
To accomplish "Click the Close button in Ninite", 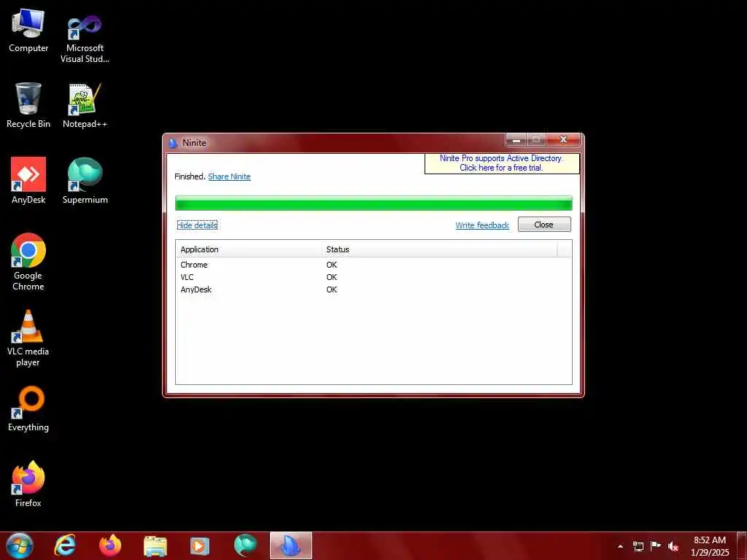I will 544,225.
